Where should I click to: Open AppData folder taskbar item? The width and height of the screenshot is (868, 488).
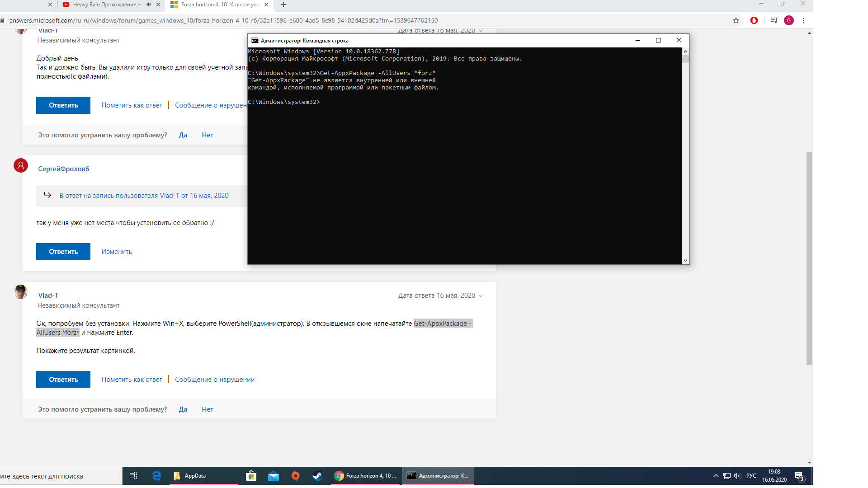coord(203,476)
